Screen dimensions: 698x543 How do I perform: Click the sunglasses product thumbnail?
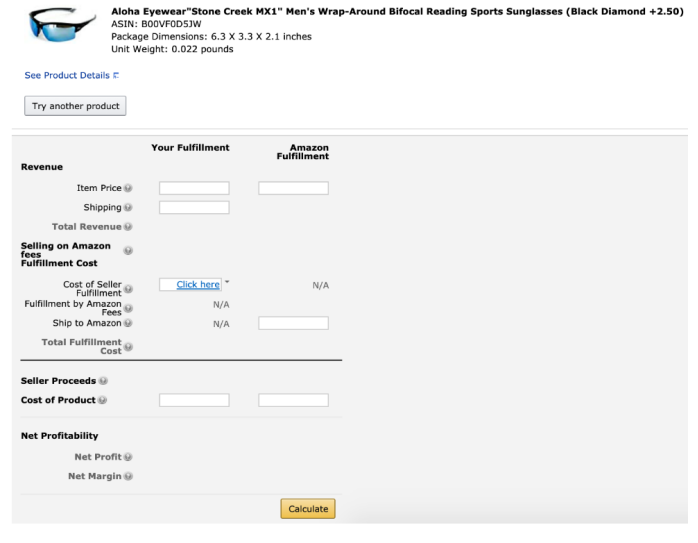coord(61,25)
